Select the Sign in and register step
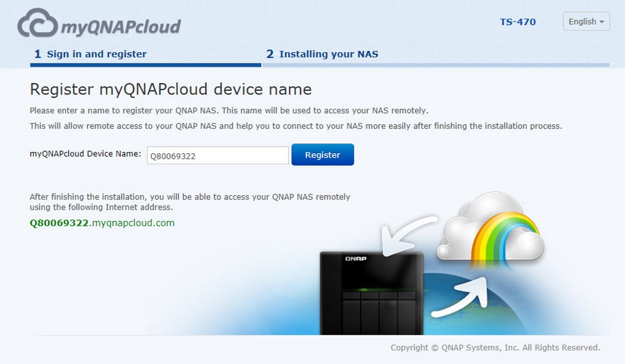This screenshot has height=364, width=625. pos(90,54)
